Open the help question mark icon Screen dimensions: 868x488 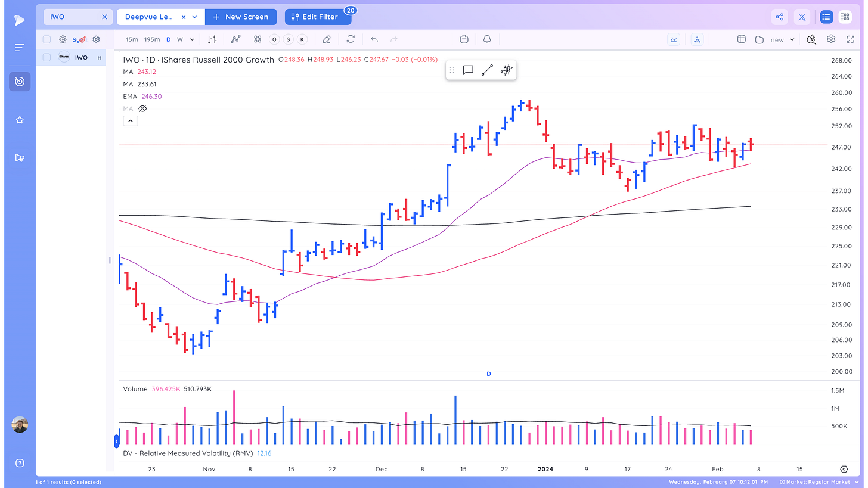click(x=20, y=463)
